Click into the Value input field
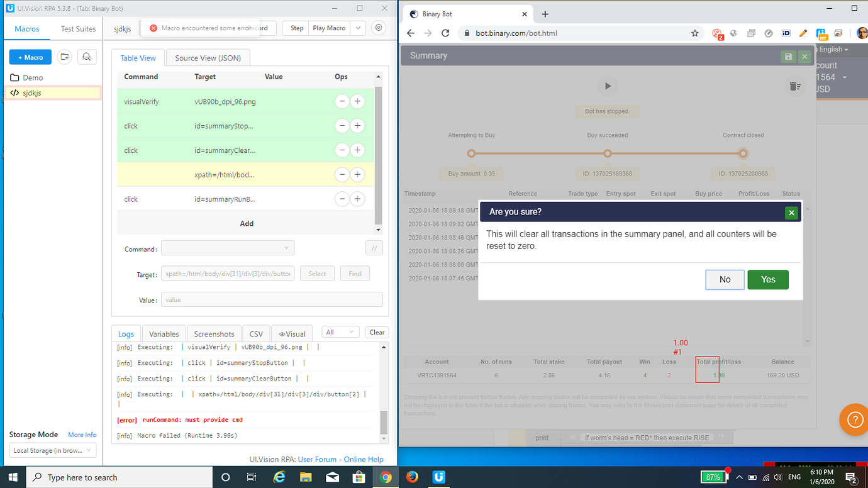This screenshot has height=488, width=868. pyautogui.click(x=272, y=299)
